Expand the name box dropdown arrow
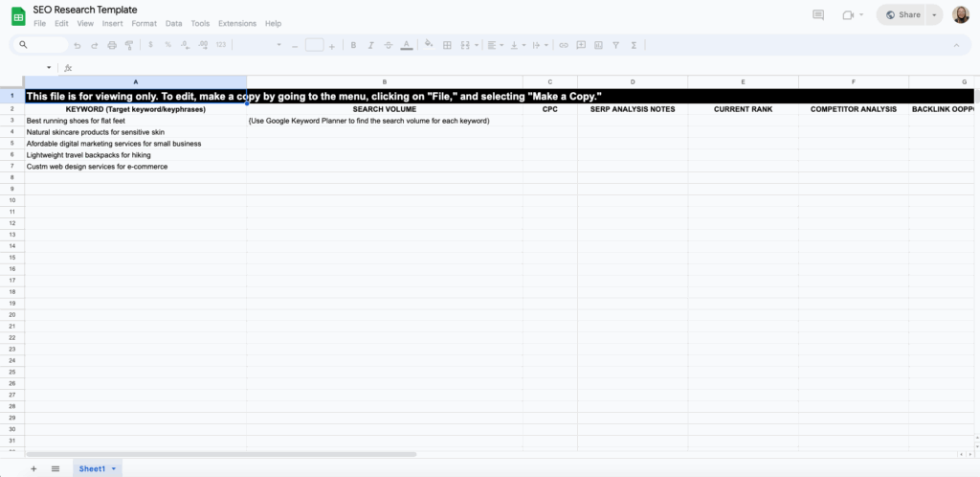 [49, 67]
